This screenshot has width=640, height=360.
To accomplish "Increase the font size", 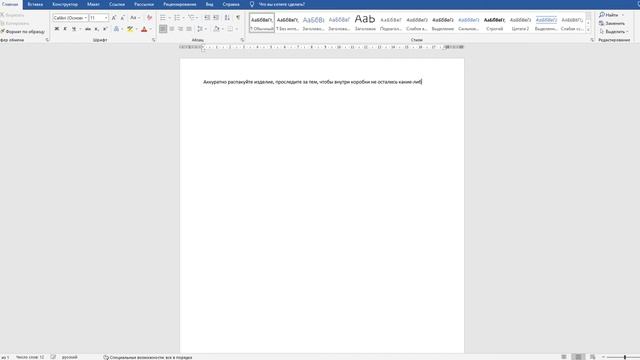I will point(114,18).
